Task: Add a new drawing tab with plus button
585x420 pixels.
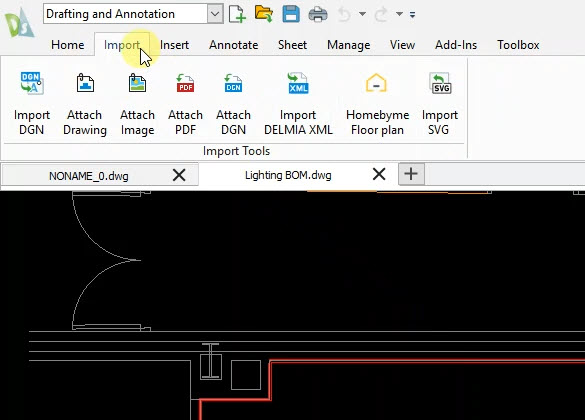Action: 411,174
